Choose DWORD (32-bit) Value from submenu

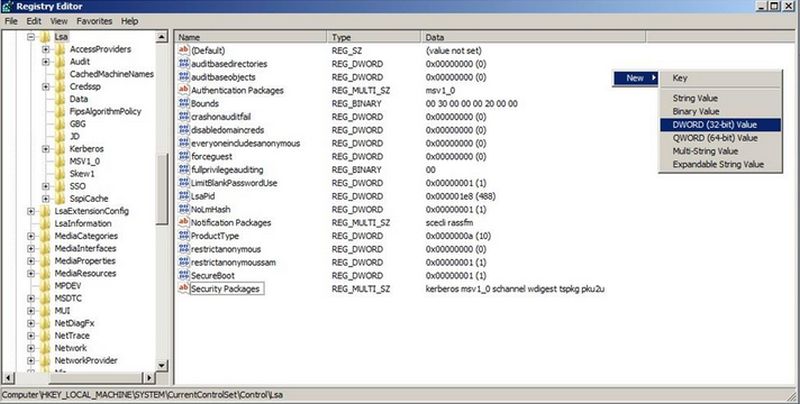coord(720,125)
